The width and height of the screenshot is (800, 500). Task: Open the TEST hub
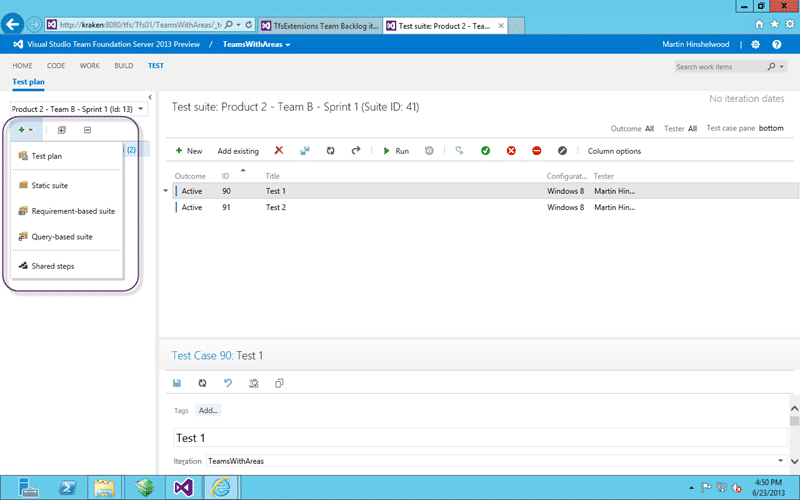pyautogui.click(x=156, y=65)
